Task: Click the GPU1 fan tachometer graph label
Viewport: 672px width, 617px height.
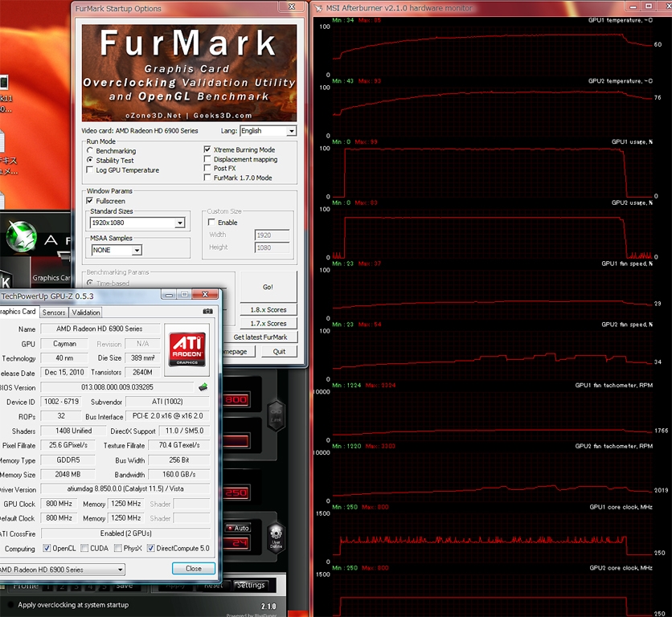Action: (x=613, y=385)
